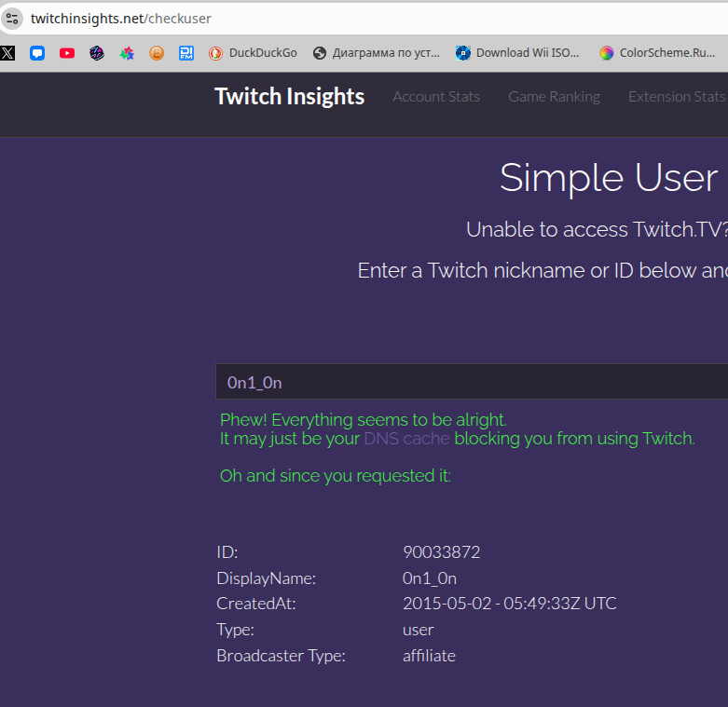Select the Type value user
Viewport: 728px width, 707px height.
point(418,630)
